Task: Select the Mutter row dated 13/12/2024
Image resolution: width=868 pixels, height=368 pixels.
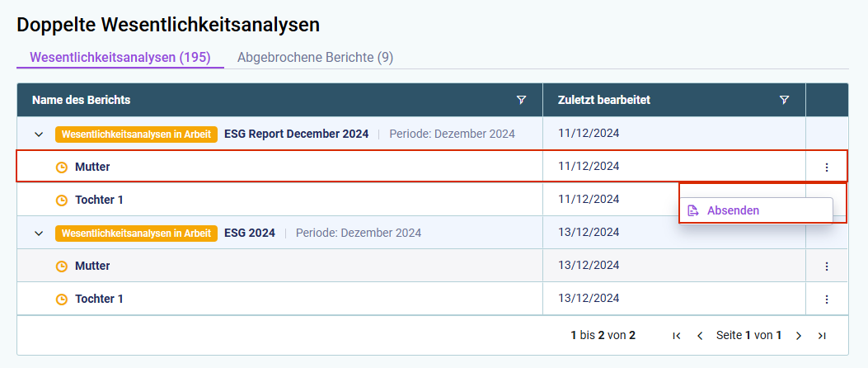Action: (432, 266)
